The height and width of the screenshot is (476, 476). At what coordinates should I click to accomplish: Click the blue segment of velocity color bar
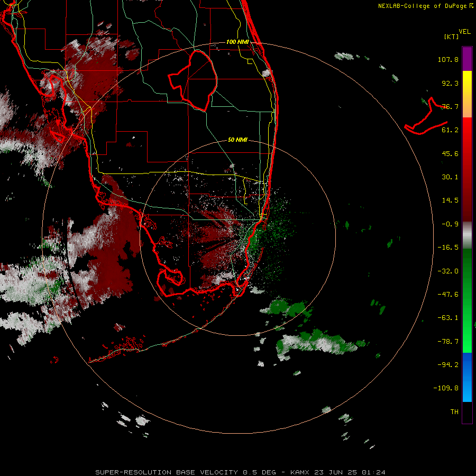[x=467, y=377]
